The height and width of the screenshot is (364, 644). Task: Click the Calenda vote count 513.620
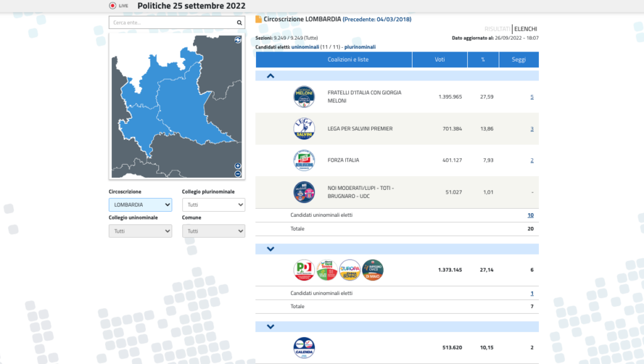(452, 347)
